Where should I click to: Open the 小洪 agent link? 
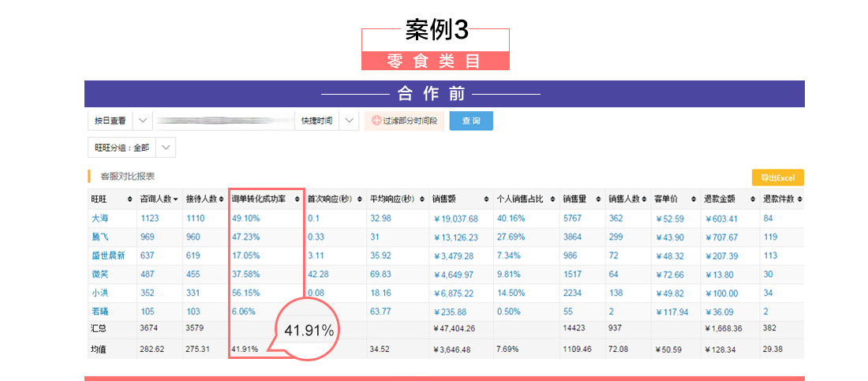coord(100,293)
